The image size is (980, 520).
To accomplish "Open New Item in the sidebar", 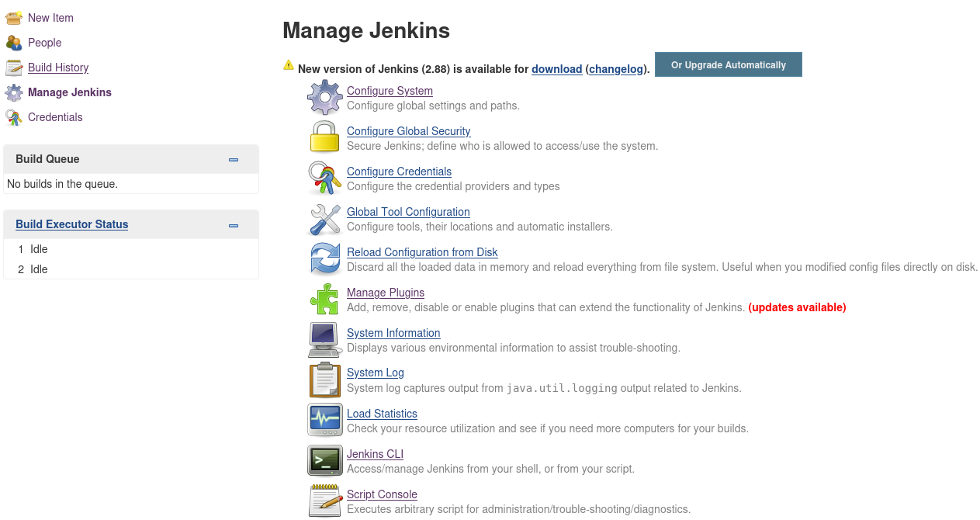I will (50, 18).
